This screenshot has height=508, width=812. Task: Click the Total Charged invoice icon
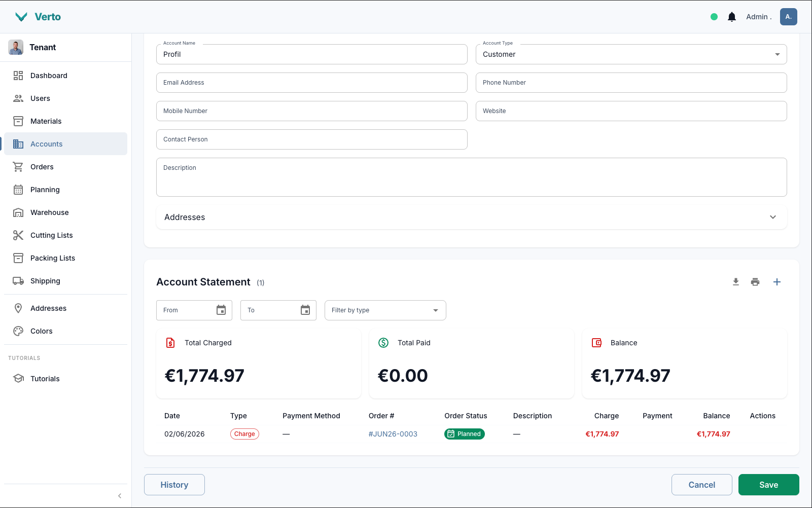point(170,343)
